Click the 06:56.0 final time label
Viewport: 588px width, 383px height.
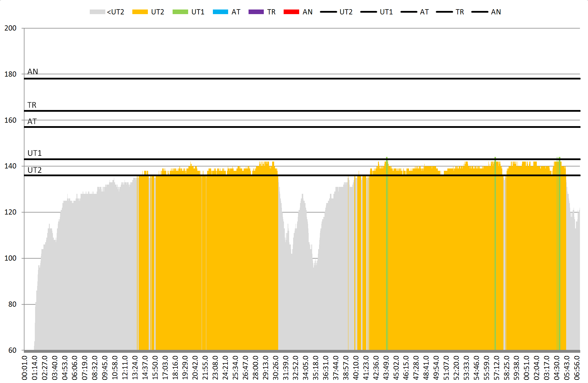click(x=577, y=367)
